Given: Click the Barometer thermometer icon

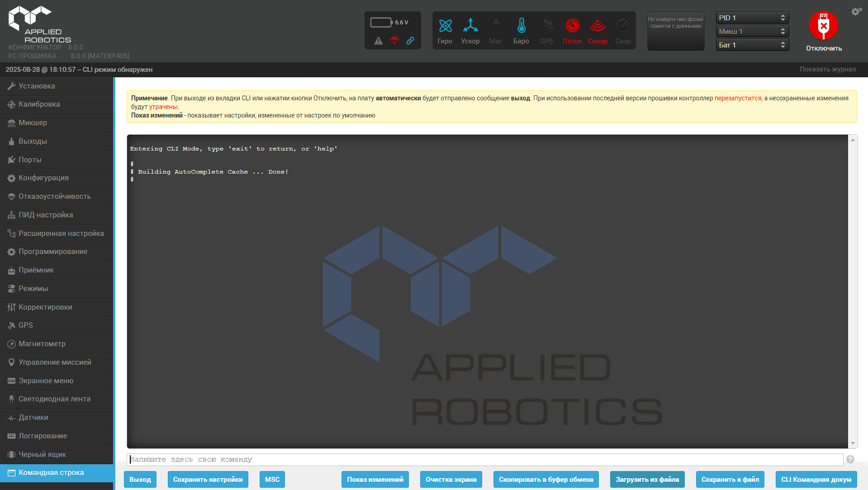Looking at the screenshot, I should coord(521,26).
